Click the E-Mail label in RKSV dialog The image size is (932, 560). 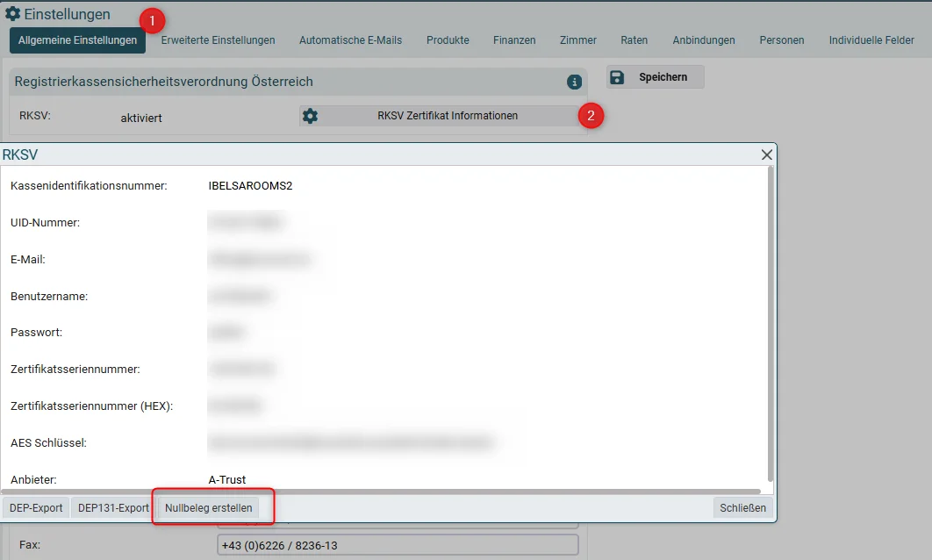[x=28, y=260]
